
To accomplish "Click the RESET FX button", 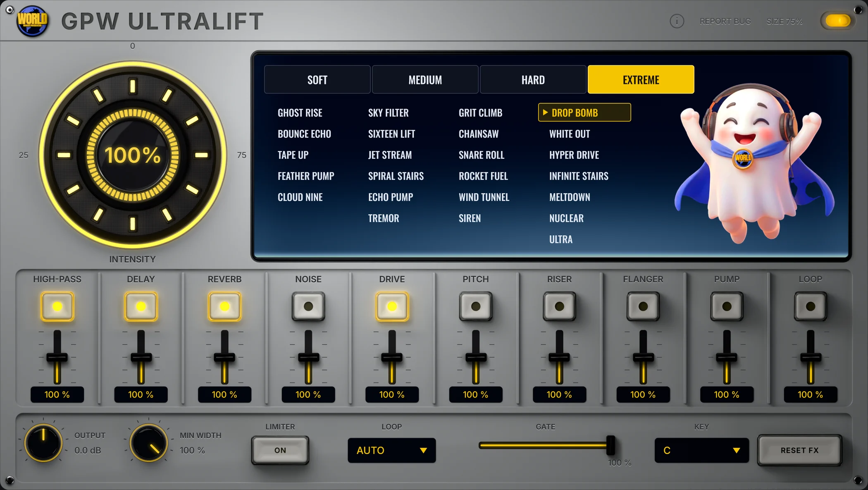I will click(799, 450).
